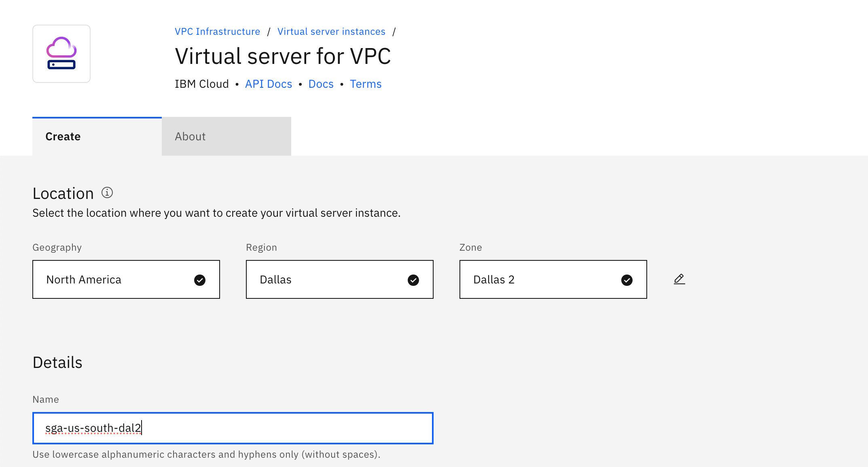Click the cloud-server icon in the product tile
The image size is (868, 467).
61,53
